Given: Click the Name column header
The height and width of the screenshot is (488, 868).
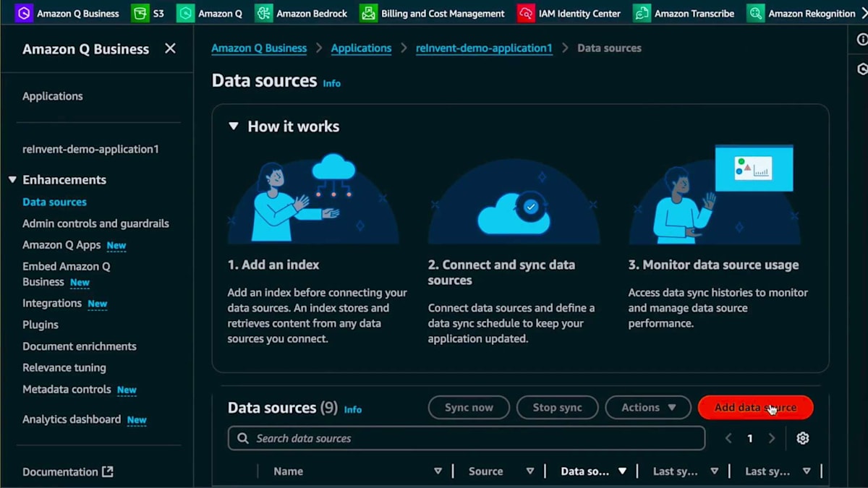Looking at the screenshot, I should (x=288, y=471).
